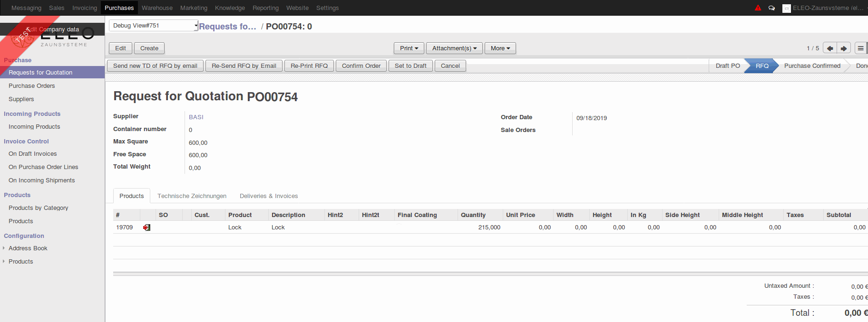
Task: Open the Marketing menu
Action: (x=194, y=8)
